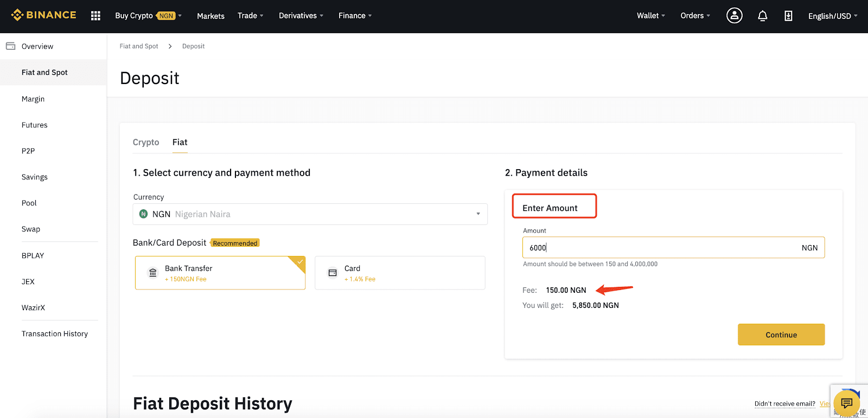Click the Bank Transfer bank icon
This screenshot has width=868, height=418.
[x=153, y=273]
